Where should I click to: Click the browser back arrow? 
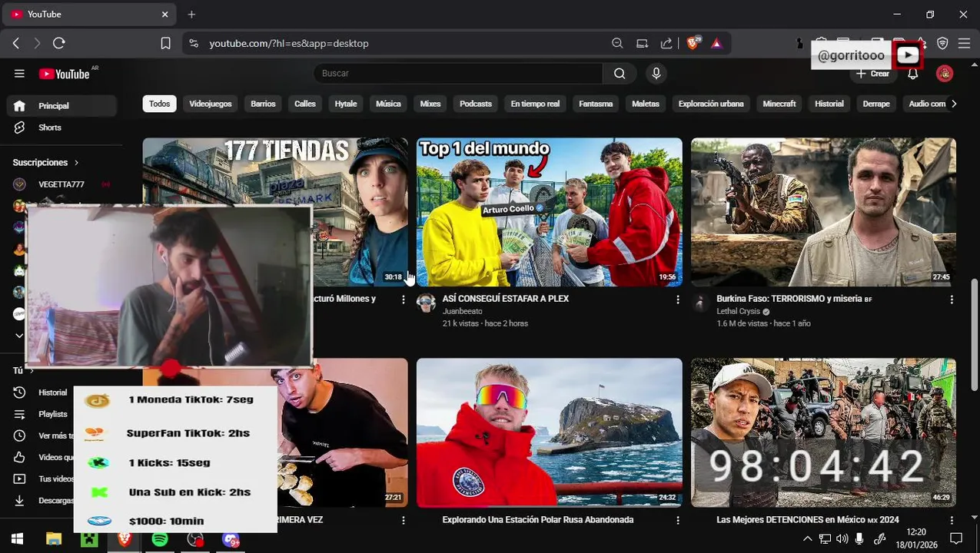pos(16,44)
